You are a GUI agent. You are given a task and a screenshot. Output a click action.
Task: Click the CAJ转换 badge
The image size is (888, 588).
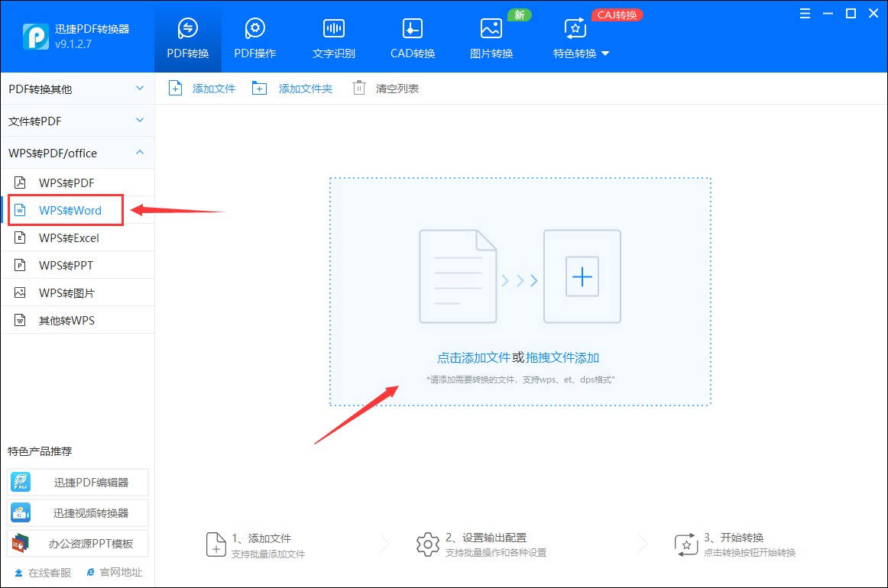tap(617, 15)
